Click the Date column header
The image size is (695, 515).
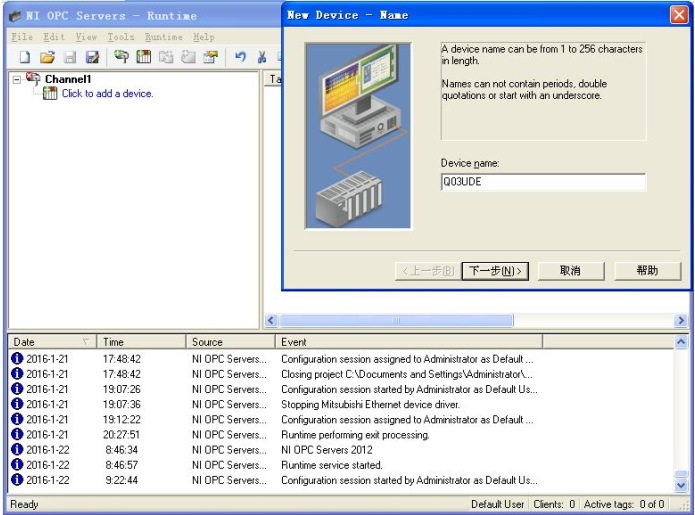coord(52,342)
